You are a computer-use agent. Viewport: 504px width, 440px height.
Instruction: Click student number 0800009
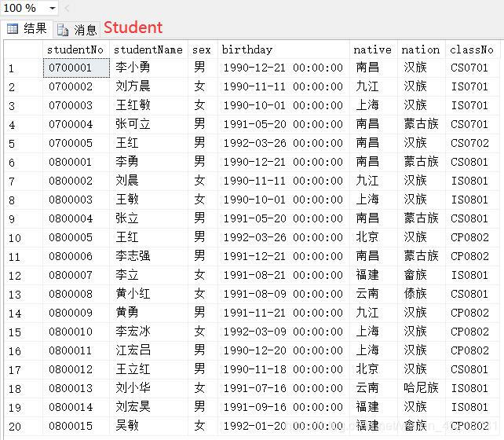[71, 313]
